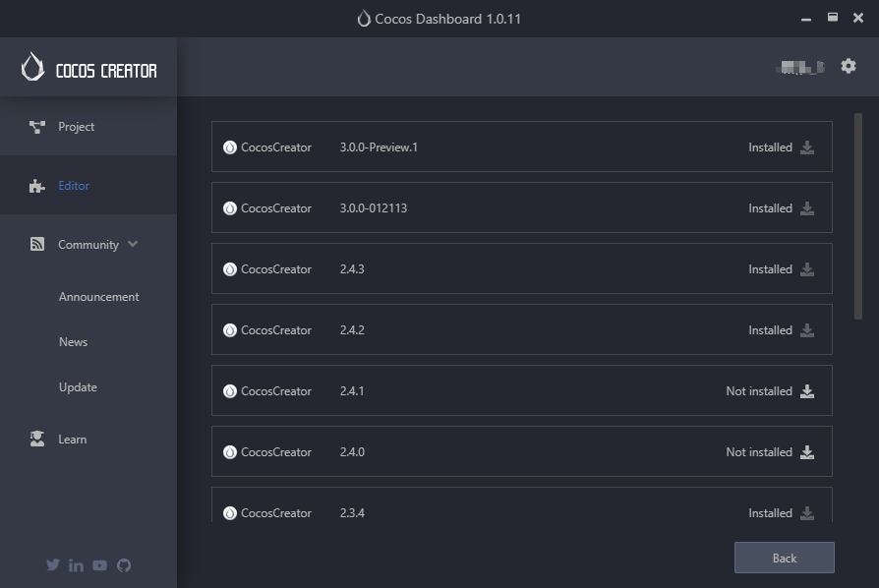Open the YouTube icon link
The height and width of the screenshot is (588, 879).
(100, 565)
